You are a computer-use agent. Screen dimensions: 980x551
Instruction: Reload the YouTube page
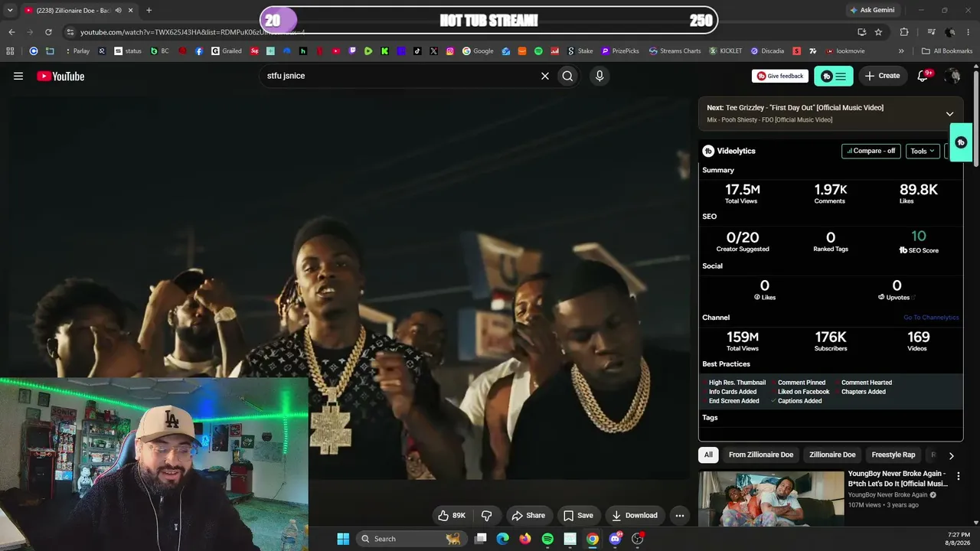pos(48,32)
